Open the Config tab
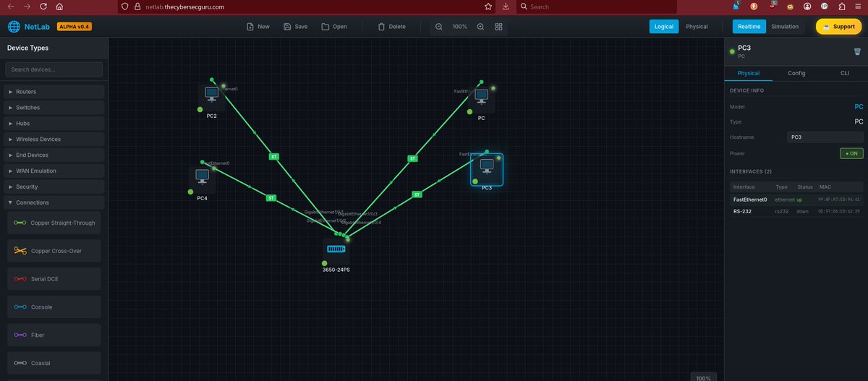The width and height of the screenshot is (868, 381). coord(796,73)
